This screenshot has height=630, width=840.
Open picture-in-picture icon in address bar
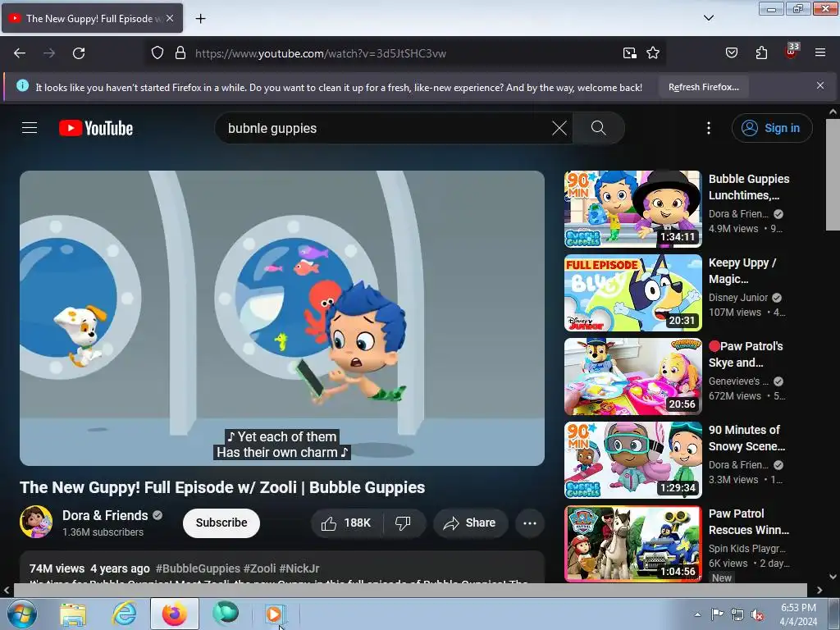point(629,53)
